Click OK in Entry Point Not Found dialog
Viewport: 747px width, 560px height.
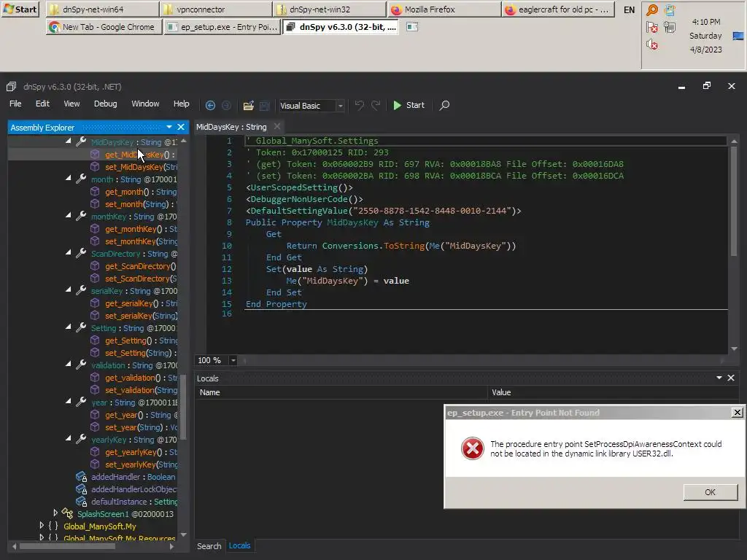(710, 492)
